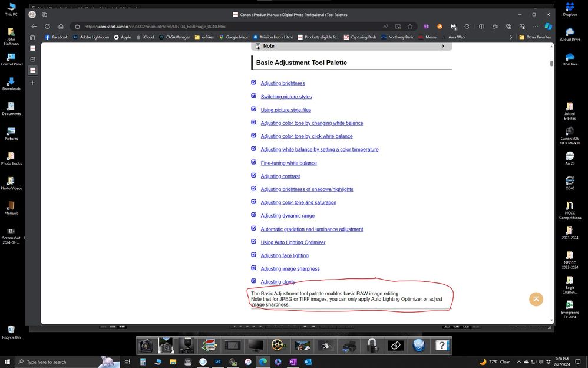Toggle the checkmark beside Adjusting brightness
The image size is (588, 368).
coord(254,83)
